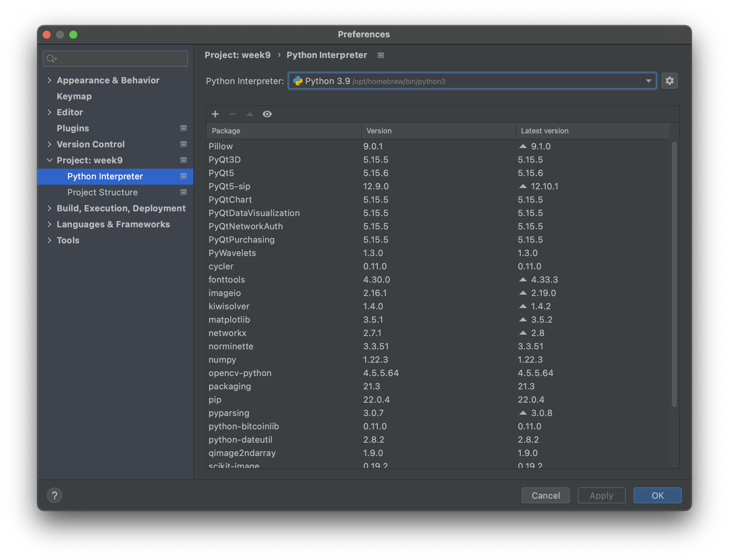Click the project-level icon next to Version Control
This screenshot has width=729, height=560.
tap(183, 144)
